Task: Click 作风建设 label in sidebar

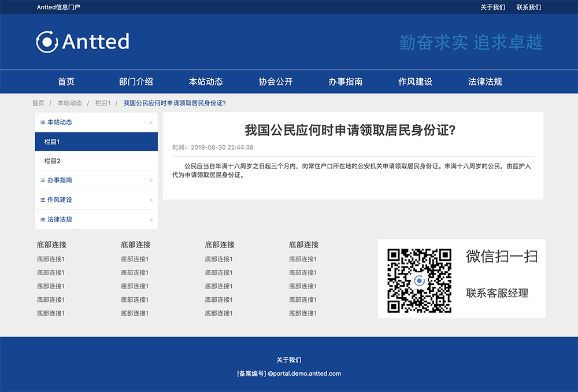Action: 60,199
